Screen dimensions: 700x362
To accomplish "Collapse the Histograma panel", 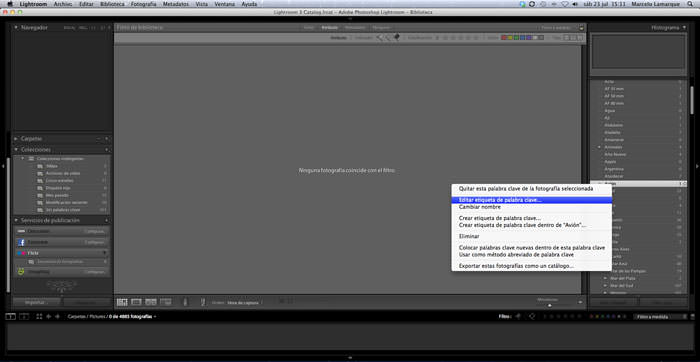I will pyautogui.click(x=683, y=28).
